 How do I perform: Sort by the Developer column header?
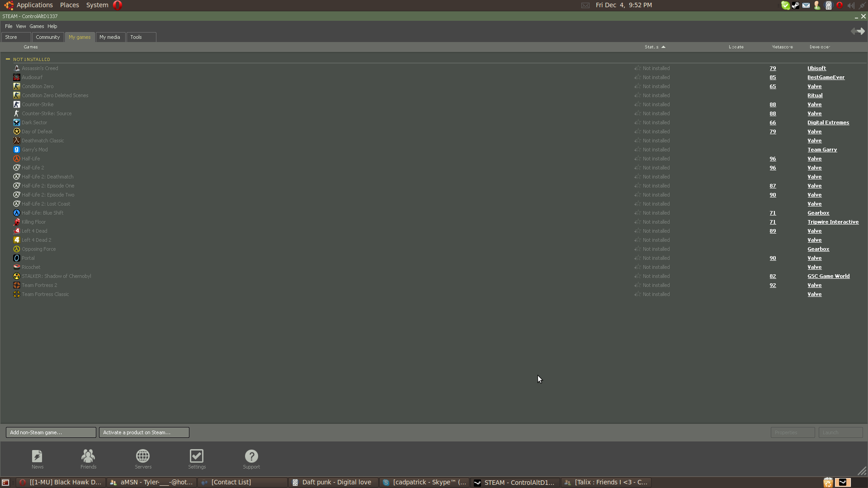(820, 47)
